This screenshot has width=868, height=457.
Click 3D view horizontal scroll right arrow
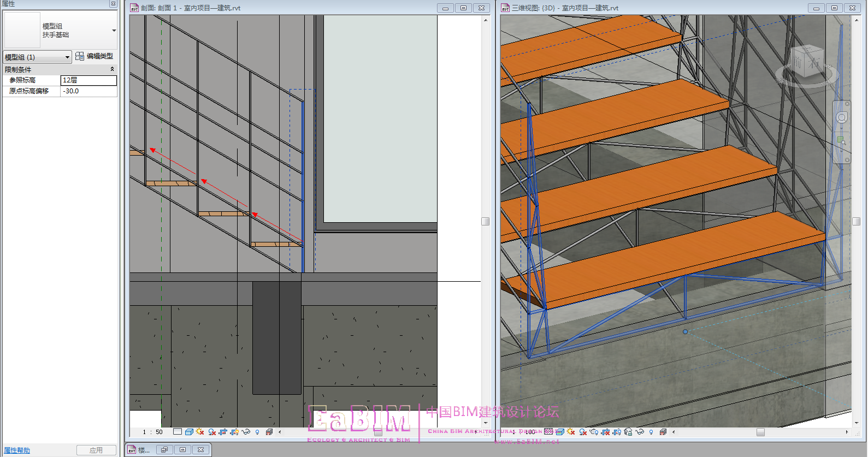coord(847,432)
